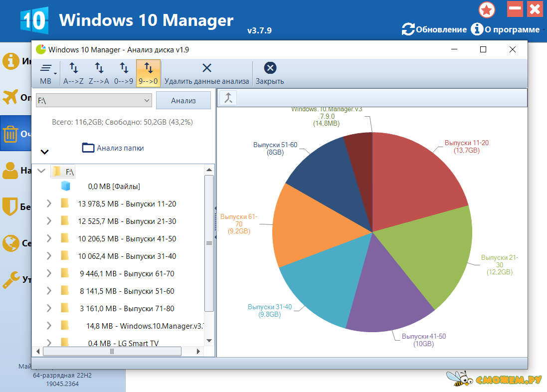Sort folders A-->Z
Image resolution: width=547 pixels, height=392 pixels.
point(73,74)
